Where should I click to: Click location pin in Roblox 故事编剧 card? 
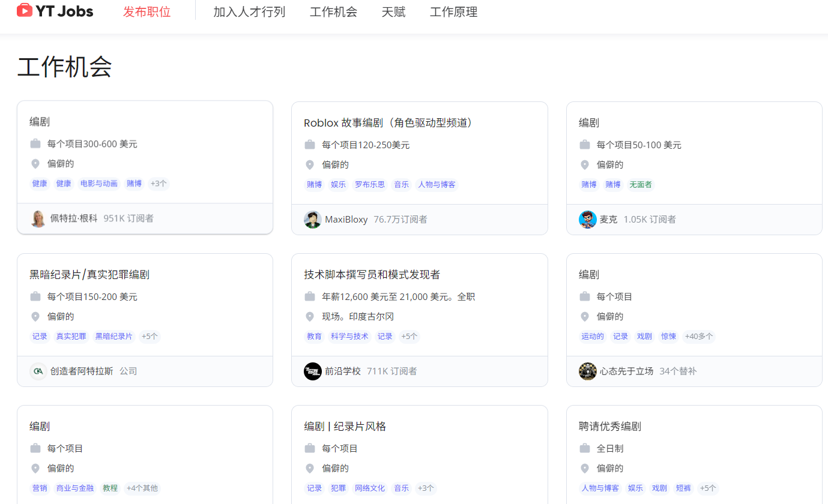click(310, 164)
